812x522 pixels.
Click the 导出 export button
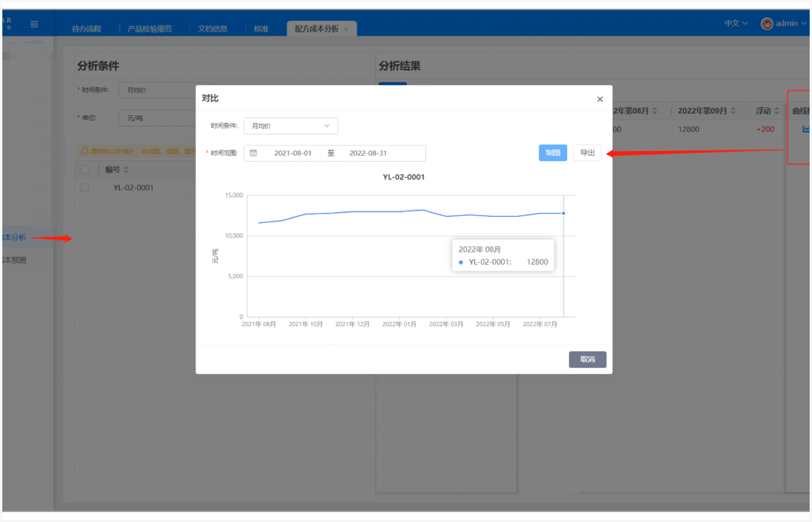coord(587,153)
